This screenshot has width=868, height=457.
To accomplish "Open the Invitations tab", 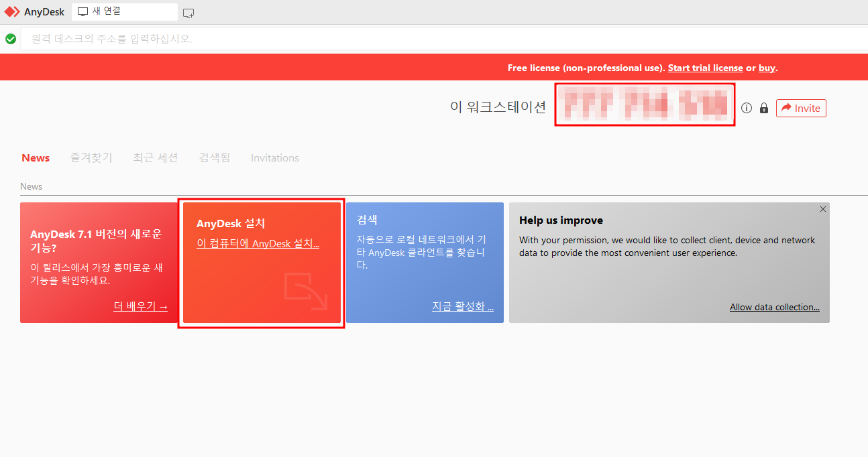I will [275, 158].
